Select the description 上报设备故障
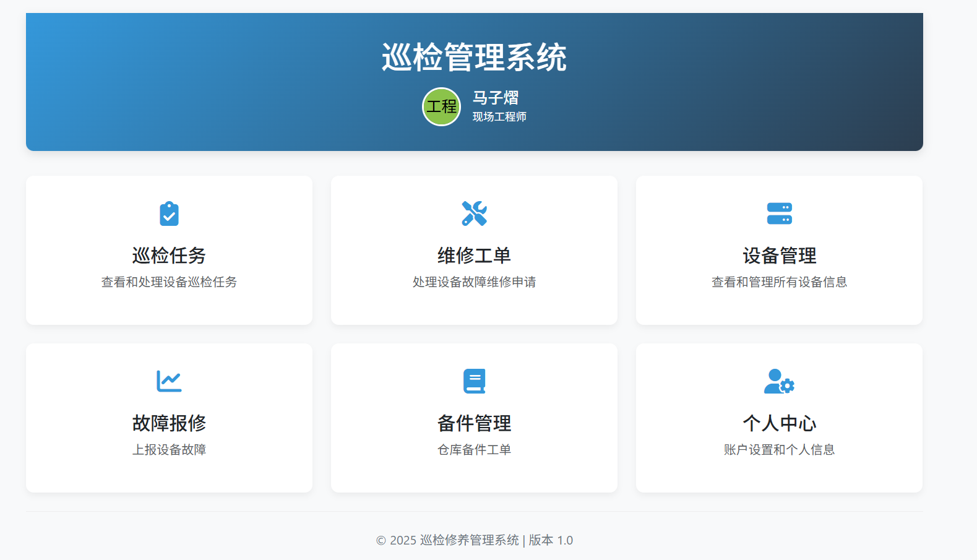 point(169,450)
